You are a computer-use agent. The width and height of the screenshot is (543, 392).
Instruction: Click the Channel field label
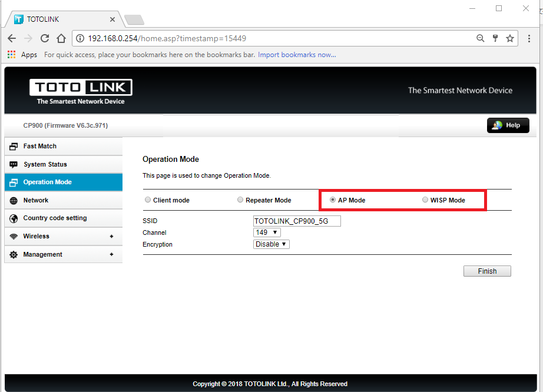click(x=154, y=232)
